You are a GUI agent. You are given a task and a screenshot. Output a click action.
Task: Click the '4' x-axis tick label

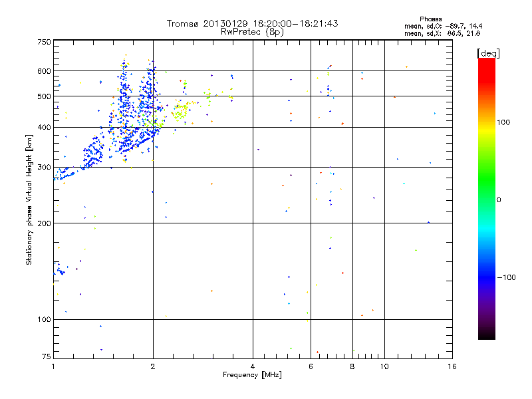[253, 366]
